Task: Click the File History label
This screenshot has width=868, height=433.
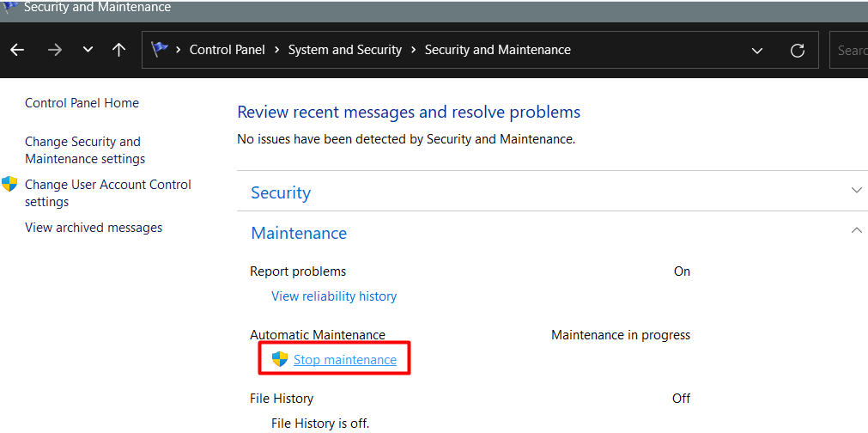Action: (282, 399)
